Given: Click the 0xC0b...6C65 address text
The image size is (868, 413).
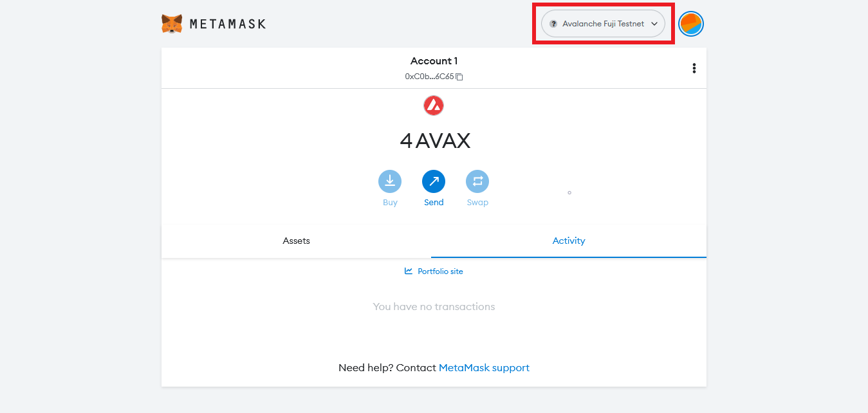Looking at the screenshot, I should tap(429, 77).
